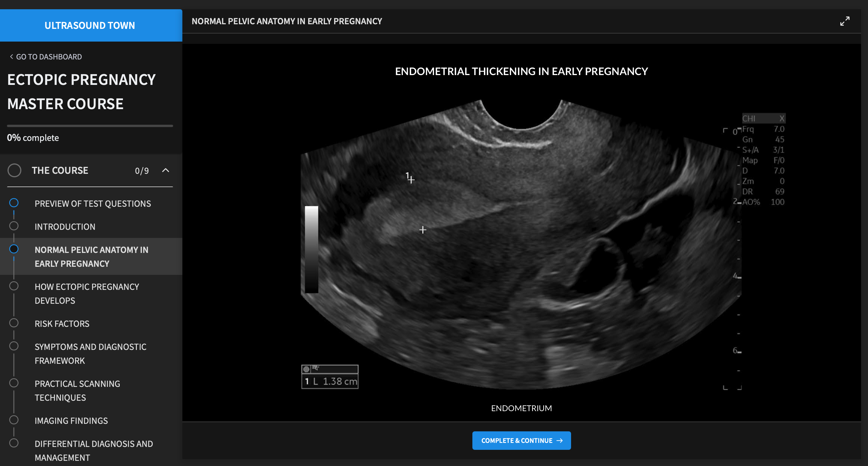Mark Practical Scanning Techniques circle
Image resolution: width=868 pixels, height=466 pixels.
click(14, 383)
